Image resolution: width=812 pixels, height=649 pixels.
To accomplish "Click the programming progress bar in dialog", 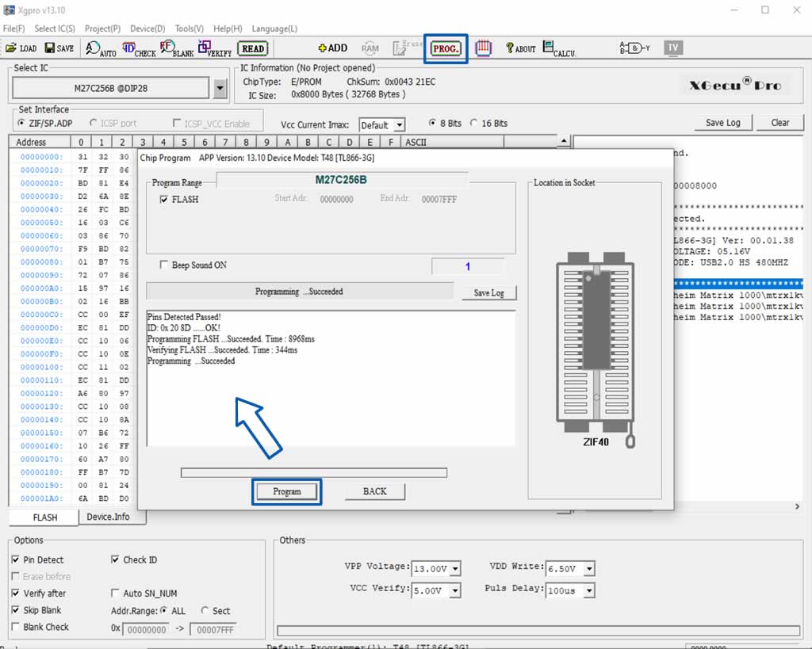I will tap(314, 472).
